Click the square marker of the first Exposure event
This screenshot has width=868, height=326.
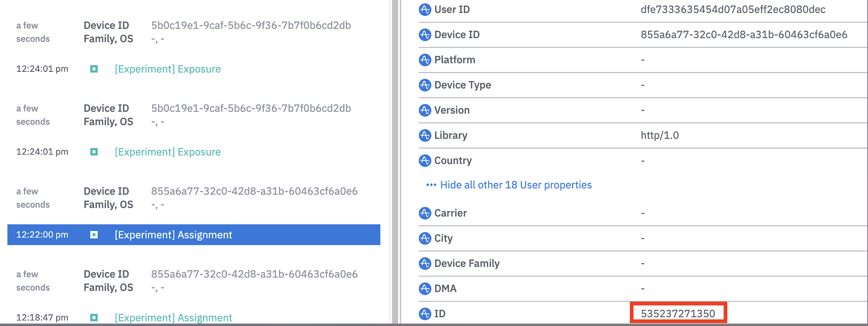click(x=94, y=69)
